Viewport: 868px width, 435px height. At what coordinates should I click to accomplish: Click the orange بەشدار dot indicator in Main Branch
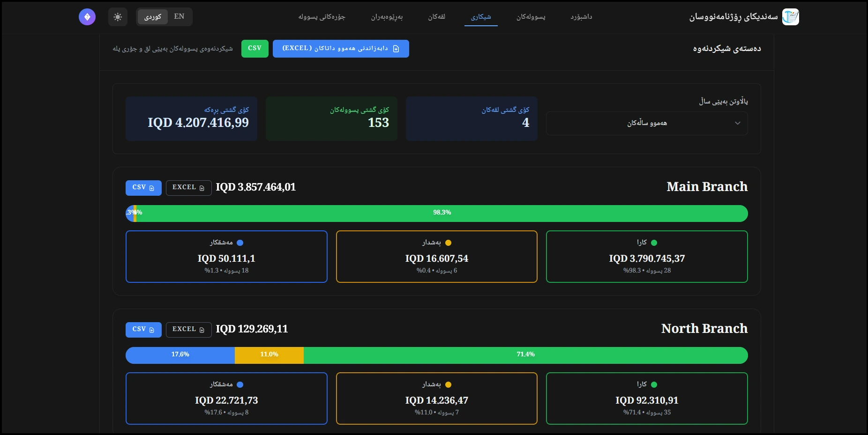449,243
